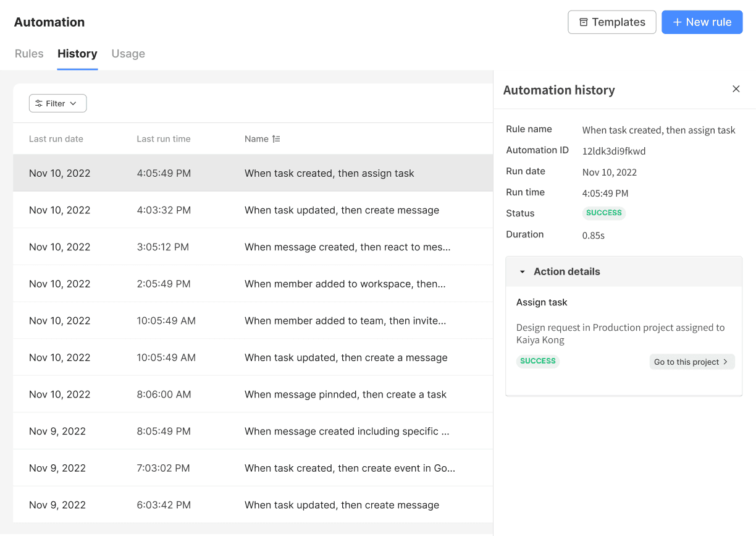The height and width of the screenshot is (536, 756).
Task: Click the Automation ID value 12ldk3di9fkwd
Action: (x=613, y=151)
